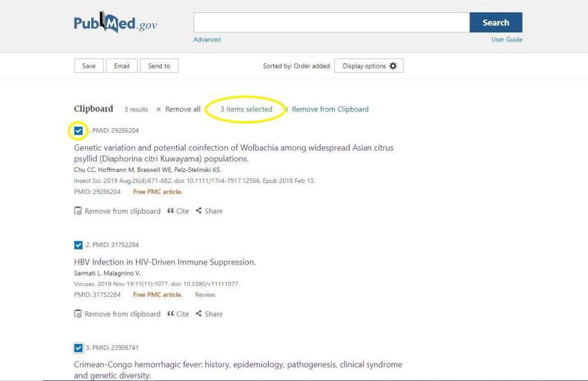Click the clipboard icon for the first article

(78, 211)
